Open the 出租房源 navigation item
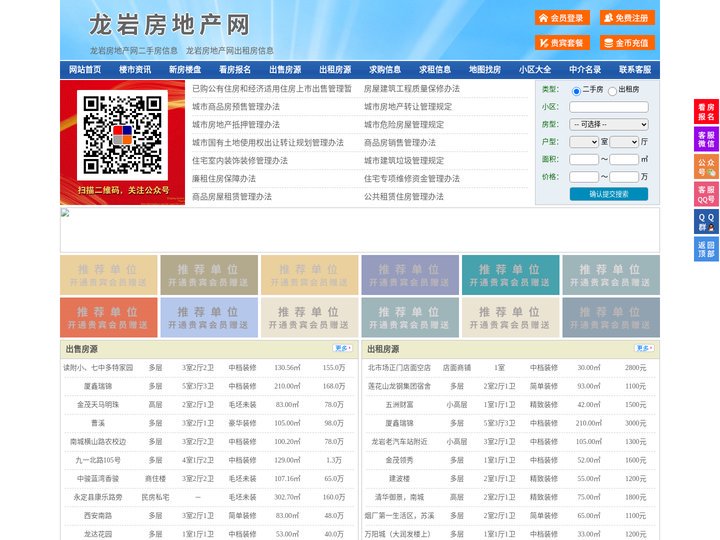Viewport: 720px width, 540px height. [335, 70]
